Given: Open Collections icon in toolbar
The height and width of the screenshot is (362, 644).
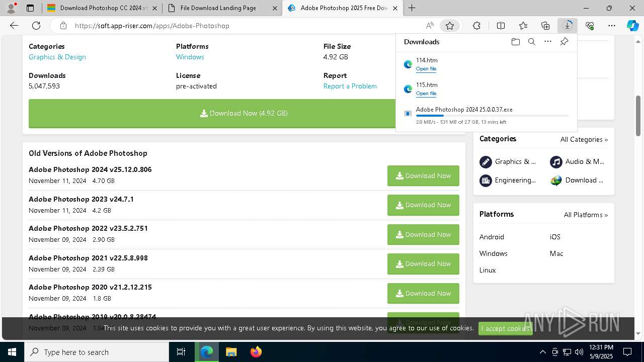Looking at the screenshot, I should point(545,26).
